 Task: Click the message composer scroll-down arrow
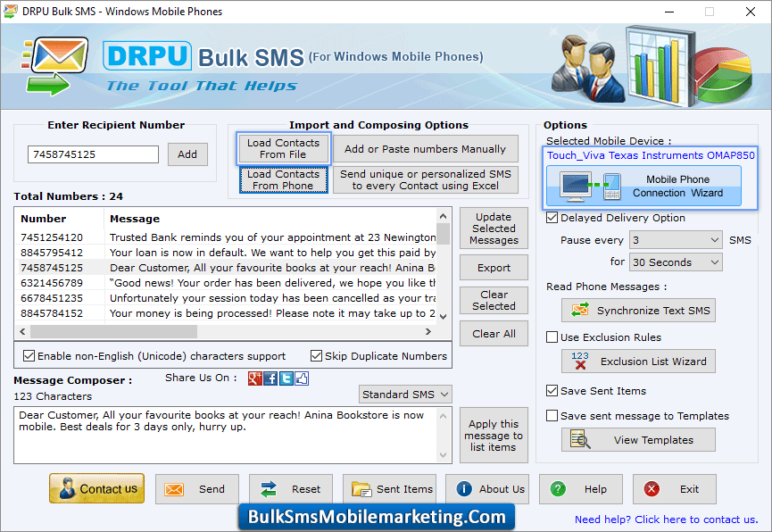[x=443, y=455]
